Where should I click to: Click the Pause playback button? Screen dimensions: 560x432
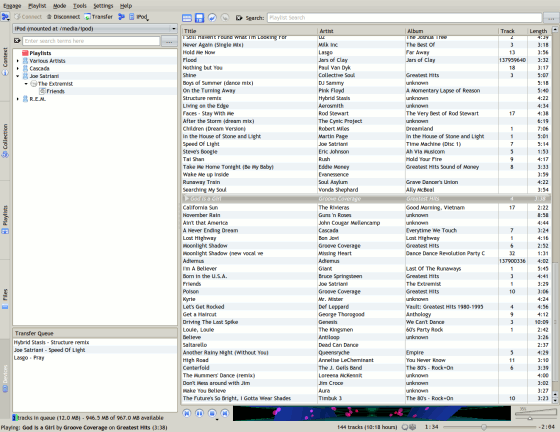199,413
